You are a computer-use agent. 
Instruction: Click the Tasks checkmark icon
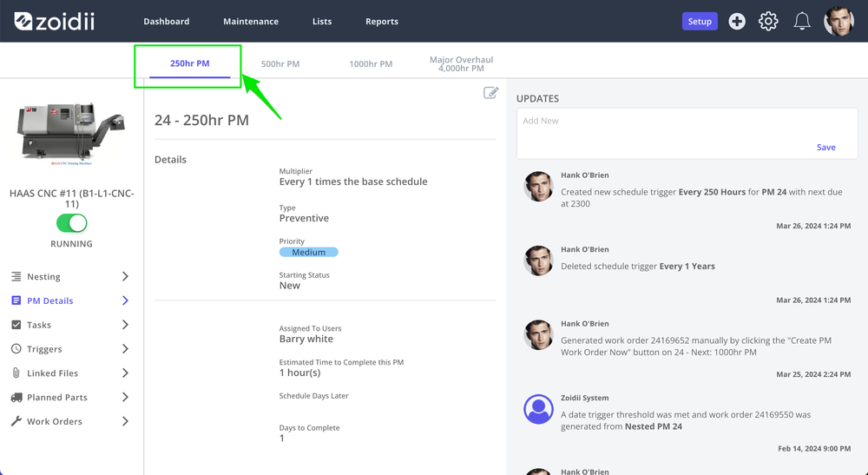click(x=16, y=325)
